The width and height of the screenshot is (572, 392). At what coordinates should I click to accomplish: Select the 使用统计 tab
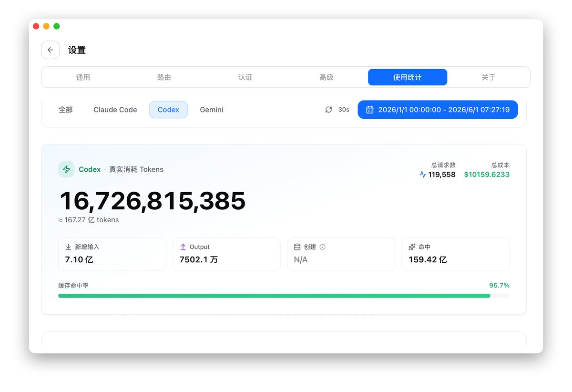pyautogui.click(x=408, y=77)
